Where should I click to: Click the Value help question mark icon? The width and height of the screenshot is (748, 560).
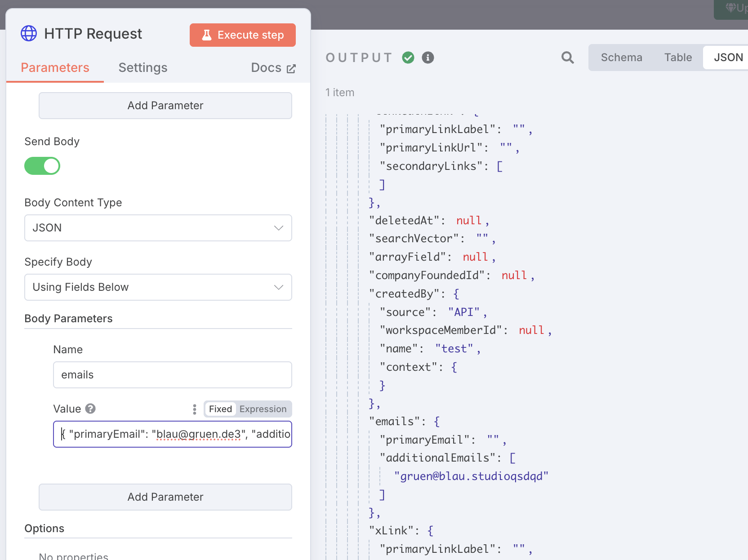pyautogui.click(x=90, y=409)
